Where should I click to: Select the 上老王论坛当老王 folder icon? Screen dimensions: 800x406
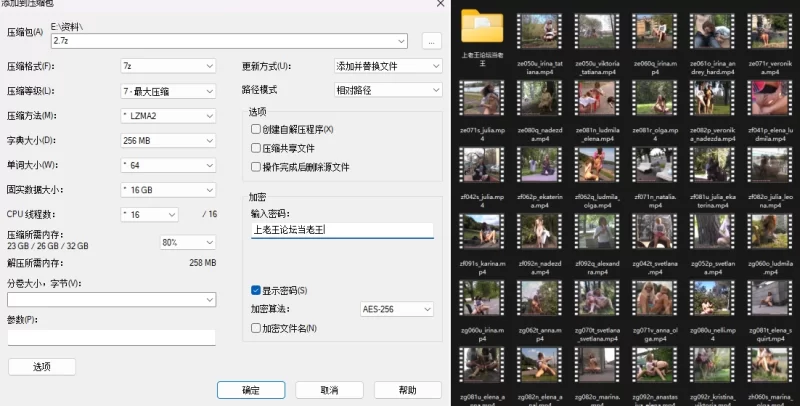point(482,26)
